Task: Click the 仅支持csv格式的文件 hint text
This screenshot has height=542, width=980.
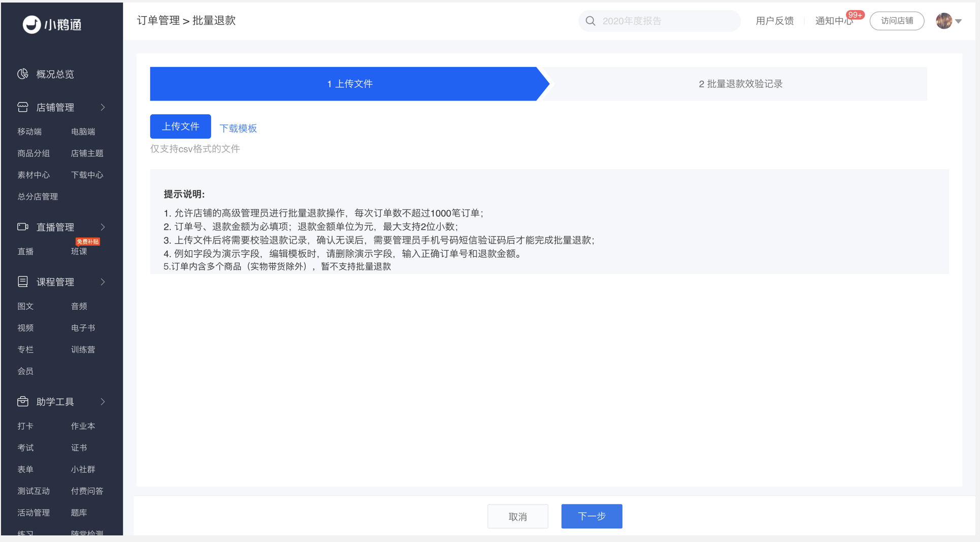Action: click(x=195, y=149)
